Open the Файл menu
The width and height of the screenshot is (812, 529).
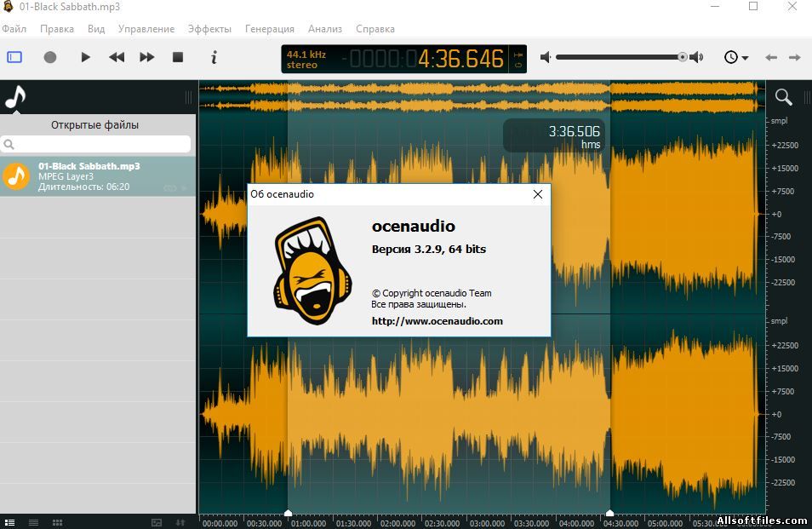(x=14, y=29)
